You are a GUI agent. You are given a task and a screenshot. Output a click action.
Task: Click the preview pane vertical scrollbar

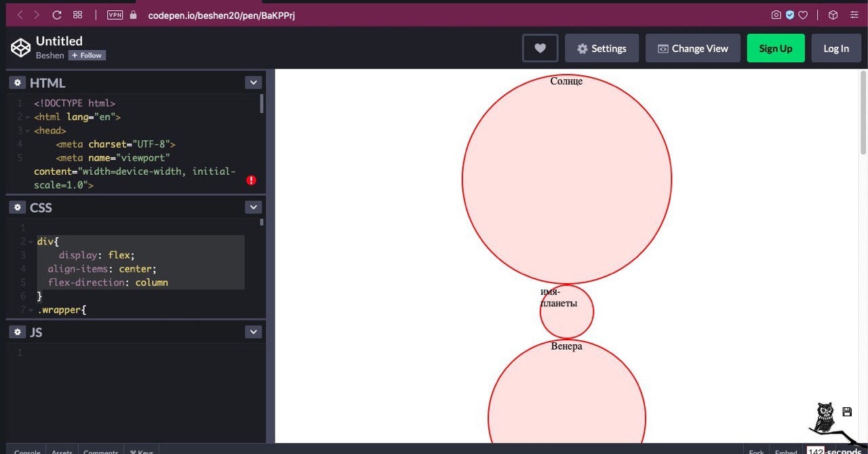tap(863, 112)
